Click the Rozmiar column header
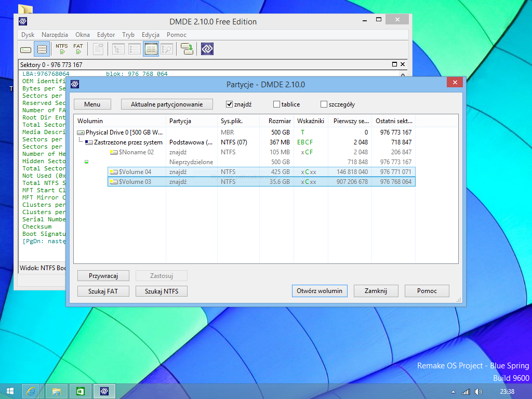The height and width of the screenshot is (399, 532). click(x=276, y=121)
